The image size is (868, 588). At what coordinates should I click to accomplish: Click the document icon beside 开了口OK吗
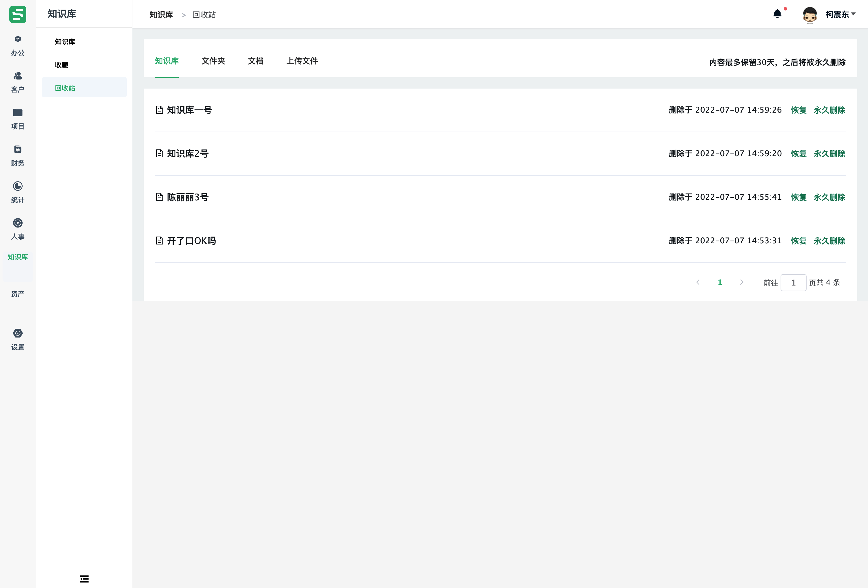click(160, 241)
